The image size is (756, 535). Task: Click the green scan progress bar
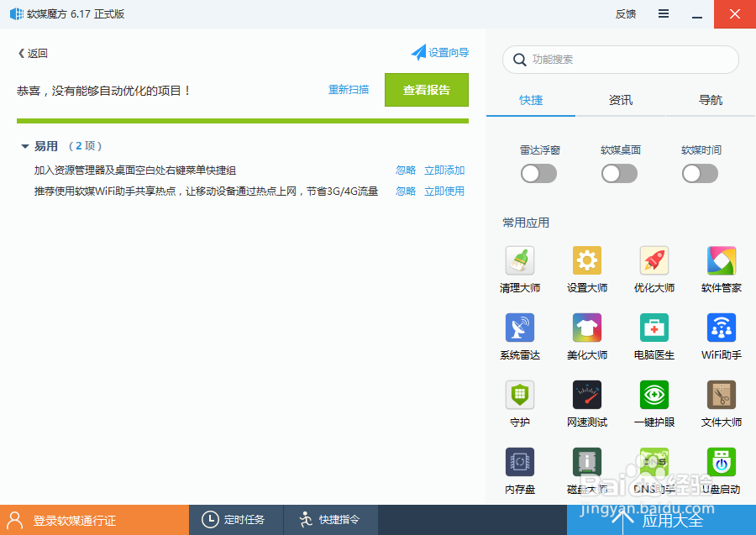coord(243,121)
